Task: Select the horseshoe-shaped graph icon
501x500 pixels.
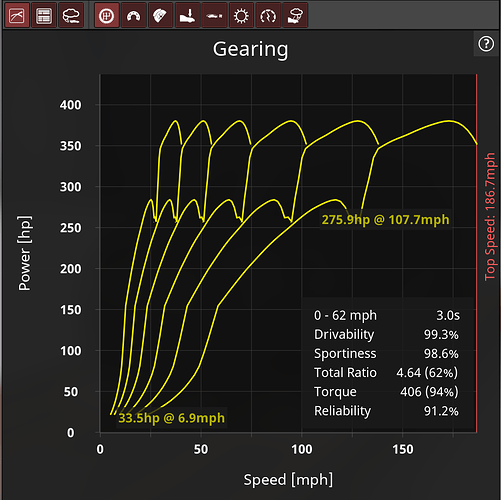Action: (134, 15)
